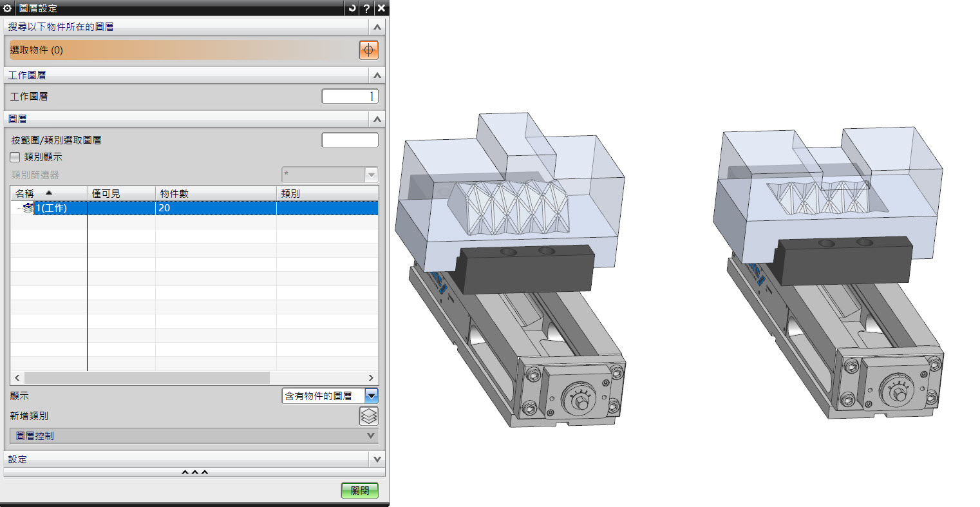Click the reset dialog arrow icon
The height and width of the screenshot is (507, 980).
(x=352, y=8)
